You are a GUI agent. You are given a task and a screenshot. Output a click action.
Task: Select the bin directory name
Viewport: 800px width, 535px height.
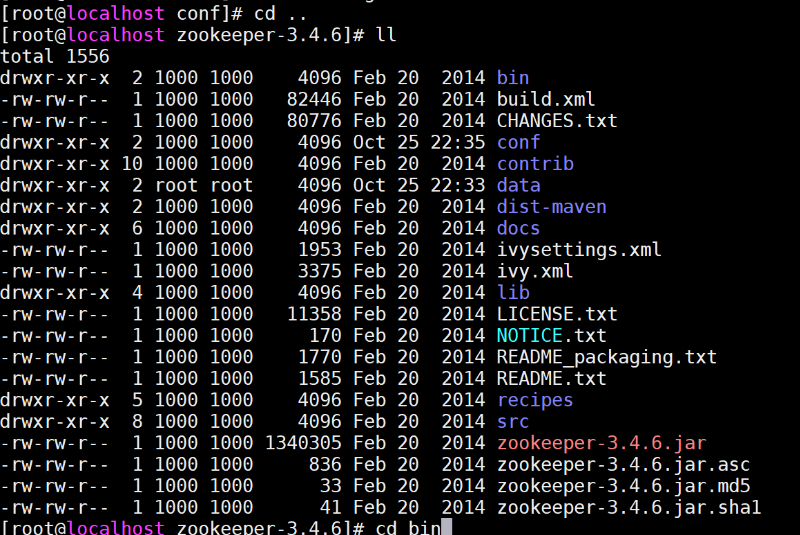pyautogui.click(x=513, y=78)
